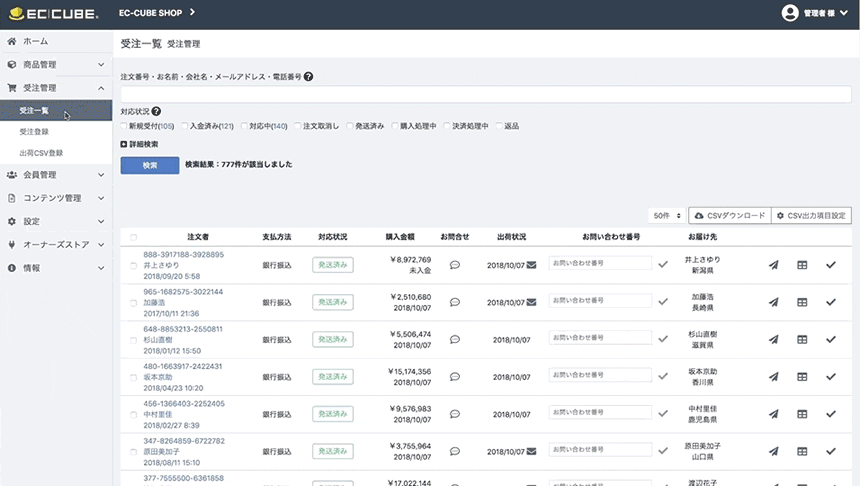
Task: Open order 888-3917188-3928895 link
Action: [x=183, y=255]
